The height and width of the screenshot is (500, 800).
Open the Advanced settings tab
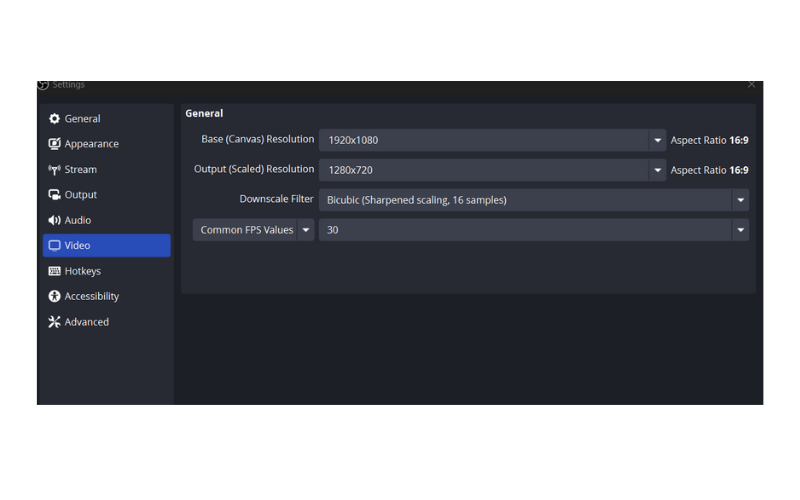[x=87, y=322]
